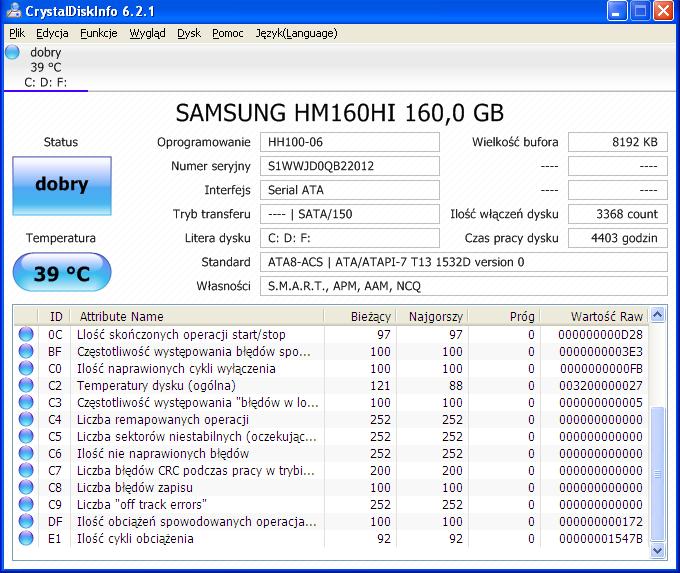Open the Dysk menu

tap(189, 33)
